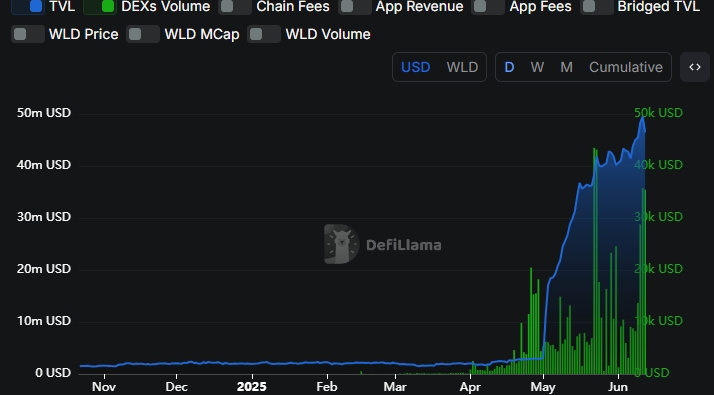Viewport: 714px width, 395px height.
Task: Show Bridged TVL on the chart
Action: pyautogui.click(x=597, y=6)
